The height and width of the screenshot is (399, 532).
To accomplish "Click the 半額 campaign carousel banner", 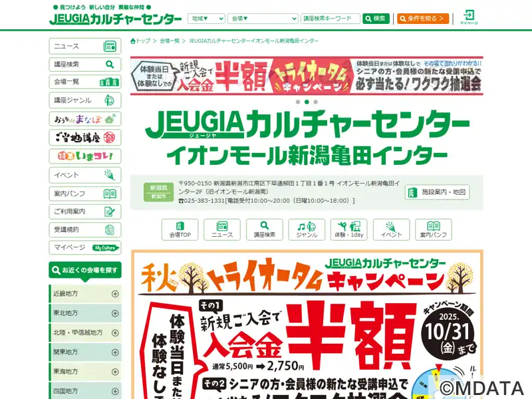I will 307,76.
